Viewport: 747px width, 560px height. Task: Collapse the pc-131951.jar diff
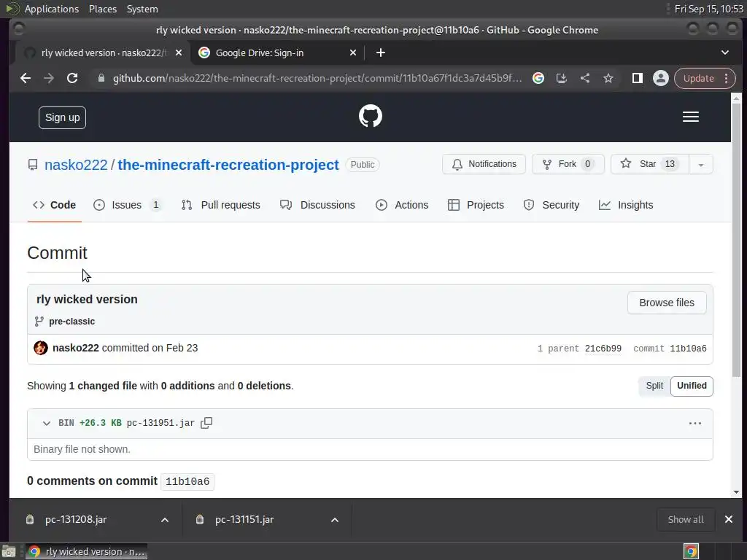(x=46, y=423)
